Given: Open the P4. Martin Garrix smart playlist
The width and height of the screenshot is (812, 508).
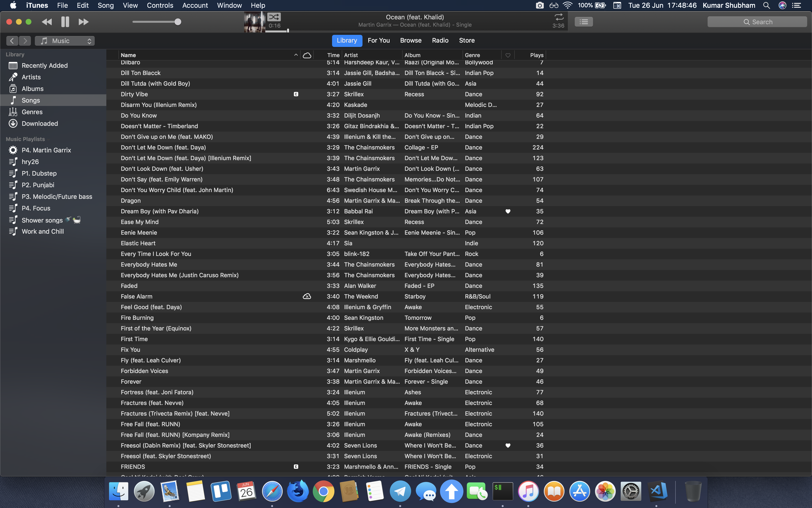Looking at the screenshot, I should point(53,150).
